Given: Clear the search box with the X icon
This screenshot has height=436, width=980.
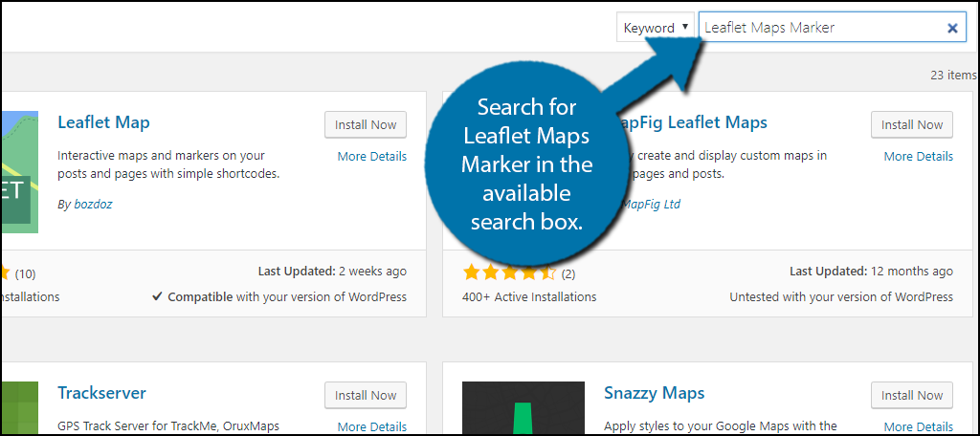Looking at the screenshot, I should [952, 28].
